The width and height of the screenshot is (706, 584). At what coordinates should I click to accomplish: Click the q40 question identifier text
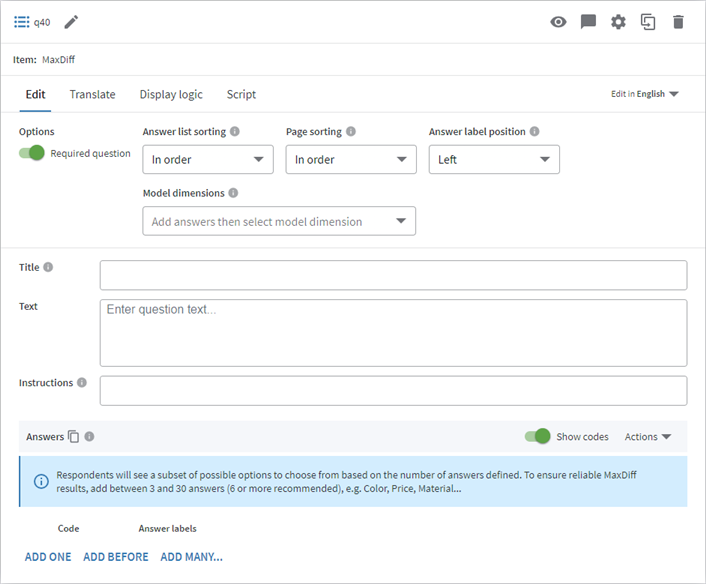(42, 23)
